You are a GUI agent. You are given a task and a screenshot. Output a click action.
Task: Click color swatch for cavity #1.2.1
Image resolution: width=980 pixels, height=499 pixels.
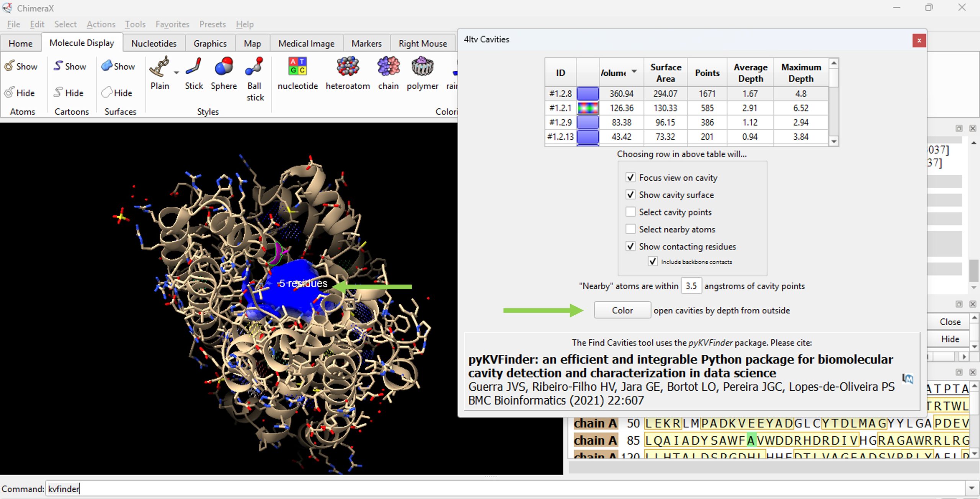pyautogui.click(x=588, y=108)
